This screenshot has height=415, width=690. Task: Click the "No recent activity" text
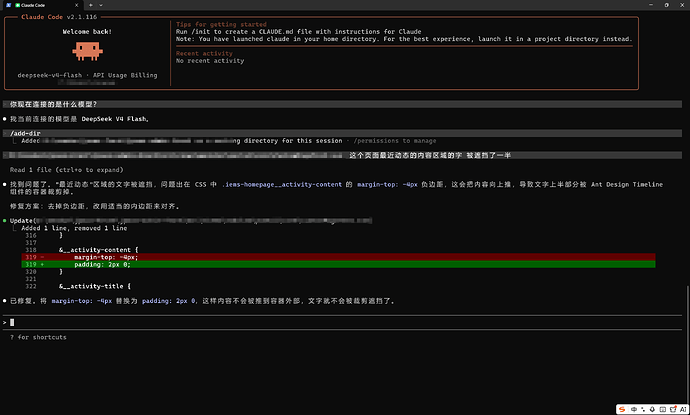[x=210, y=61]
